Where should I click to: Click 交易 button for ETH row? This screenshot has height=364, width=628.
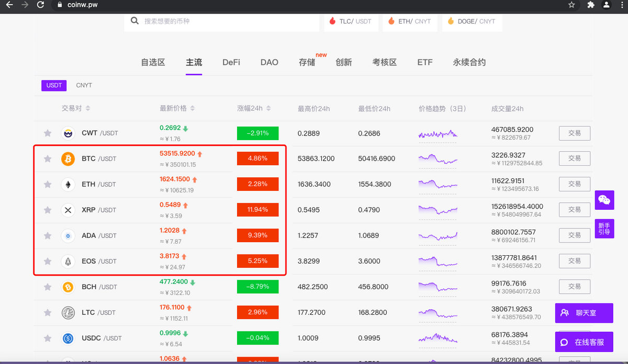[575, 184]
